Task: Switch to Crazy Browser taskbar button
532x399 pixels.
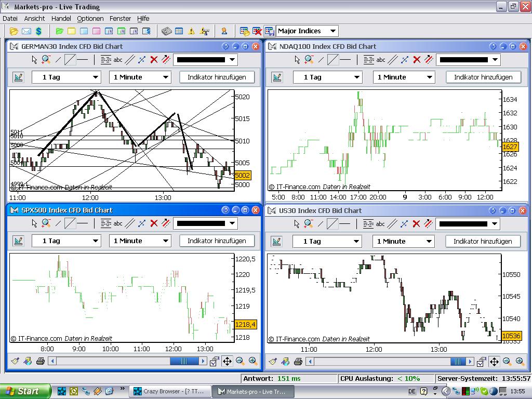Action: coord(170,392)
